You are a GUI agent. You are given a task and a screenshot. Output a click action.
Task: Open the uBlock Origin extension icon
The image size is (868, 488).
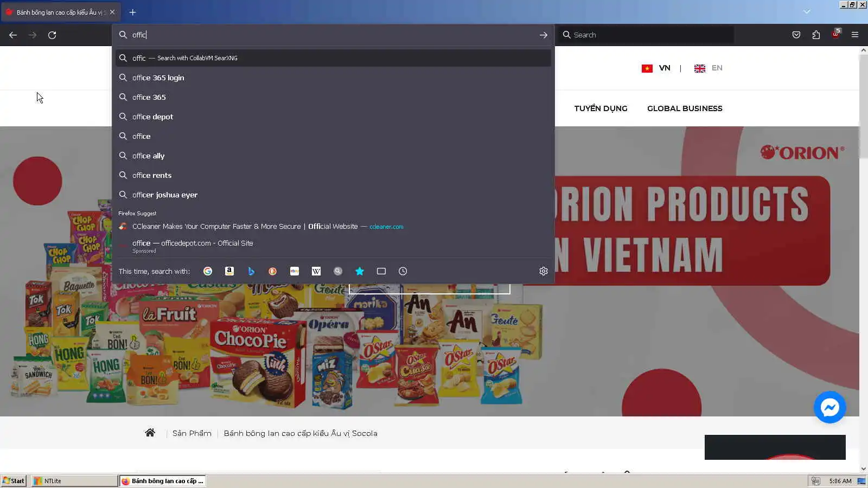point(835,34)
